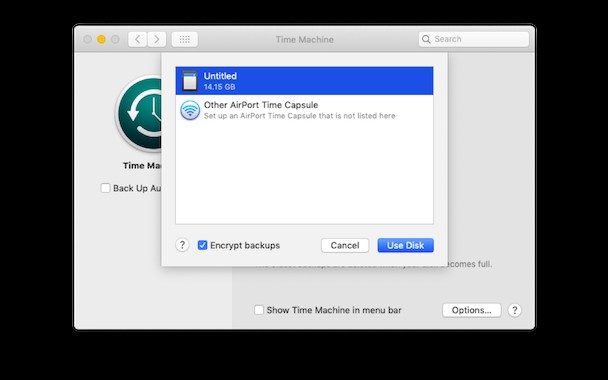Confirm with the Use Disk button

[x=406, y=245]
